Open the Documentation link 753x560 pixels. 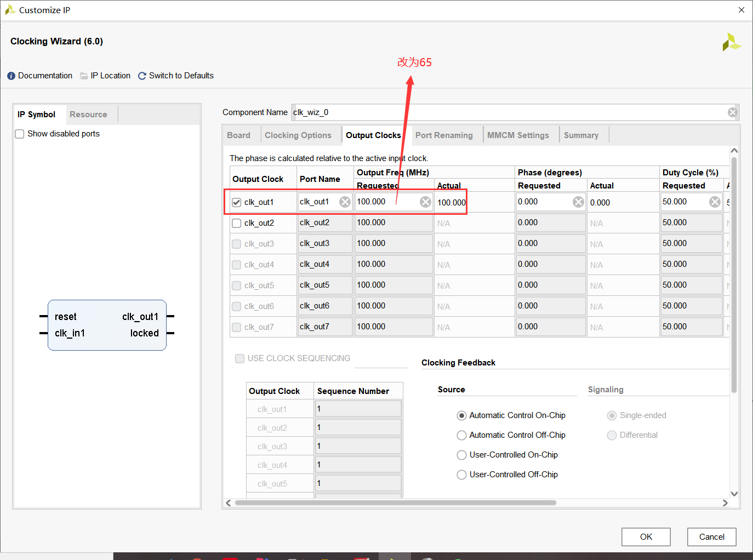tap(45, 76)
